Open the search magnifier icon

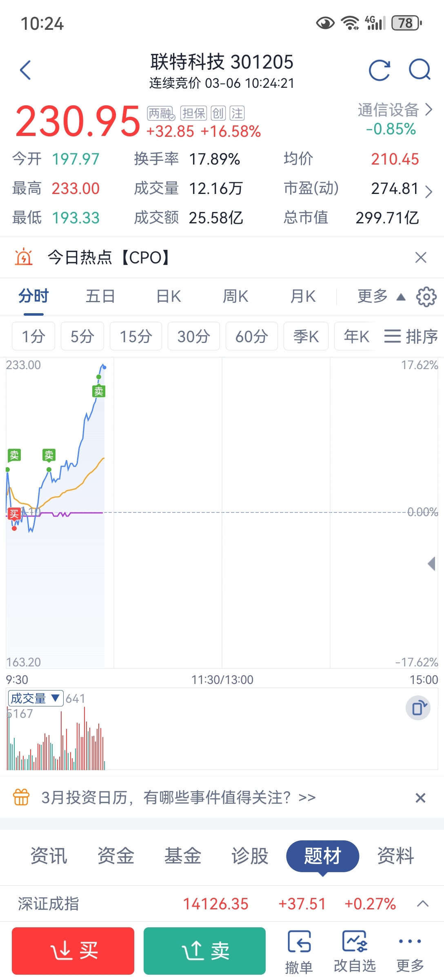[x=420, y=69]
